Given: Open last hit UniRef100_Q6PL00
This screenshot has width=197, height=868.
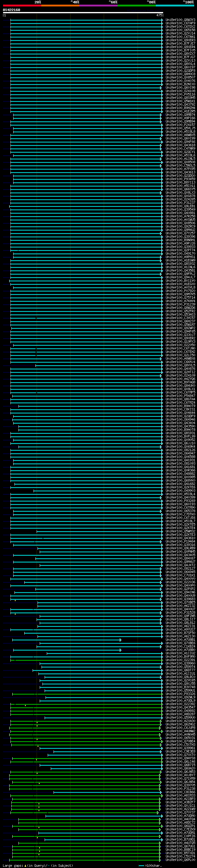Looking at the screenshot, I should click(x=180, y=860).
